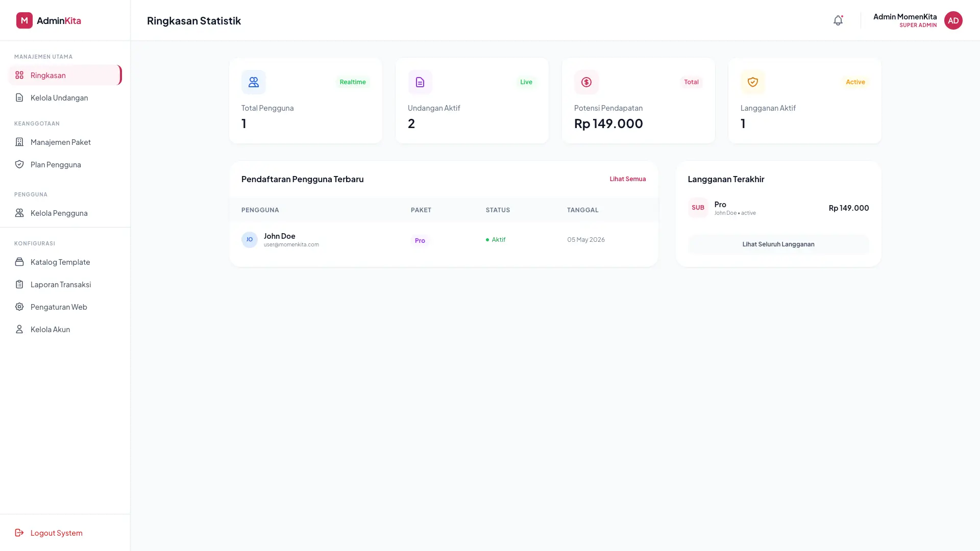Screen dimensions: 980x551
Task: Click the Pengaturan Web gear icon
Action: click(x=19, y=307)
